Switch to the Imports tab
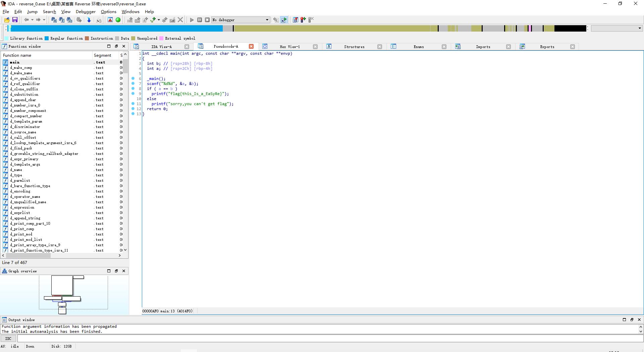Image resolution: width=644 pixels, height=352 pixels. click(483, 47)
